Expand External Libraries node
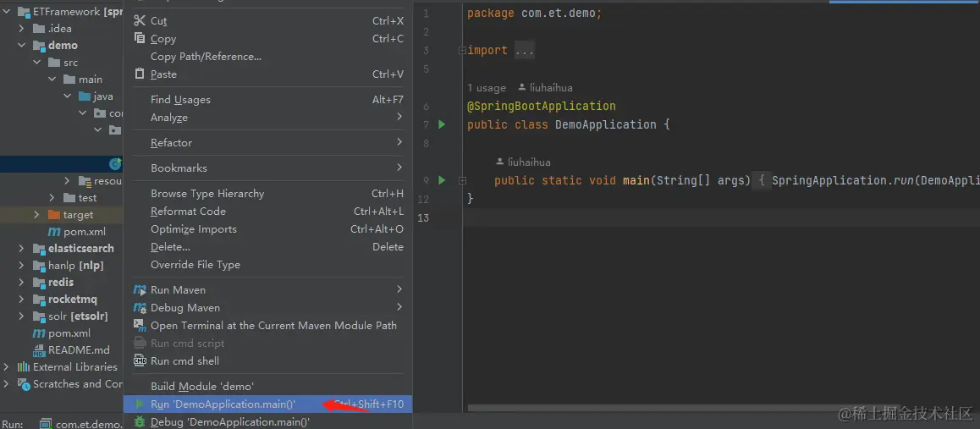 6,366
